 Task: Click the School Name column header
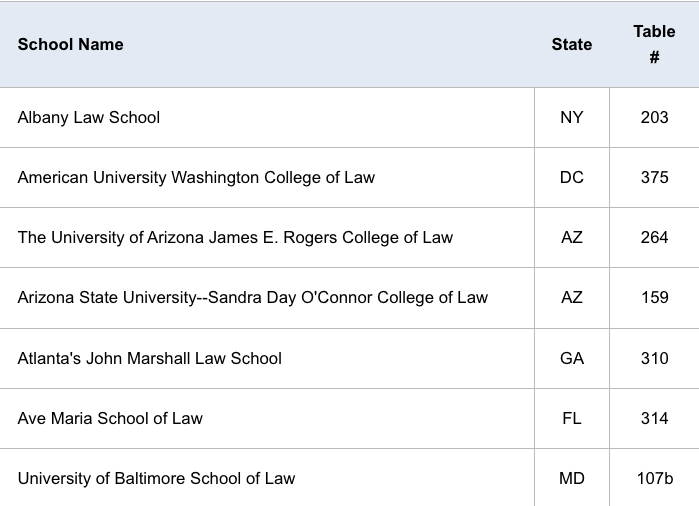pyautogui.click(x=70, y=45)
